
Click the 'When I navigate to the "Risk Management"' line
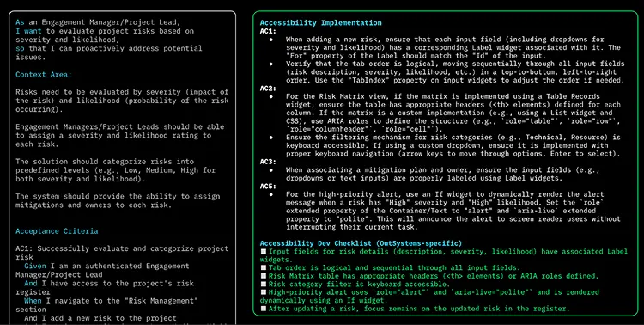[111, 301]
